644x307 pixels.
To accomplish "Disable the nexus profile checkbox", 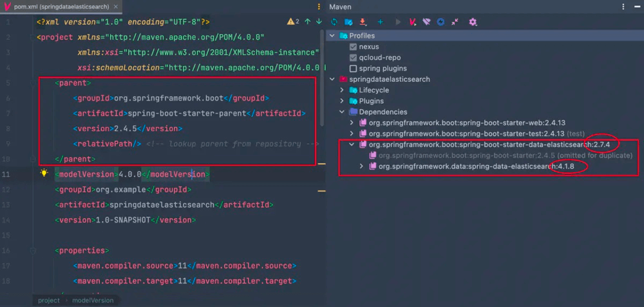I will (353, 47).
